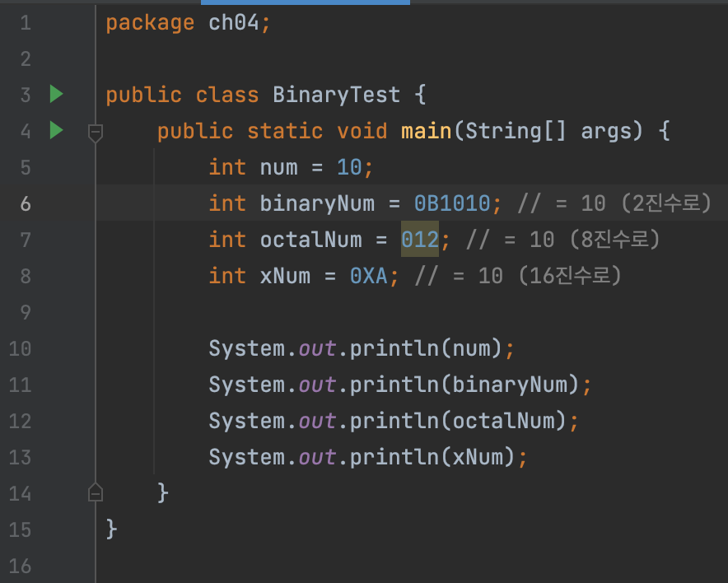The image size is (728, 583).
Task: Click line number 10 in the gutter
Action: coord(20,348)
